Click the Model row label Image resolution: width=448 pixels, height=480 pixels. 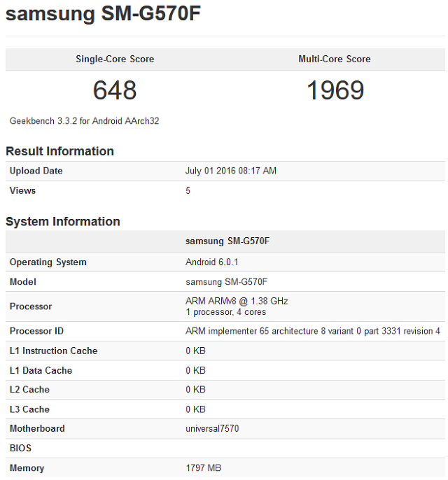(x=23, y=281)
